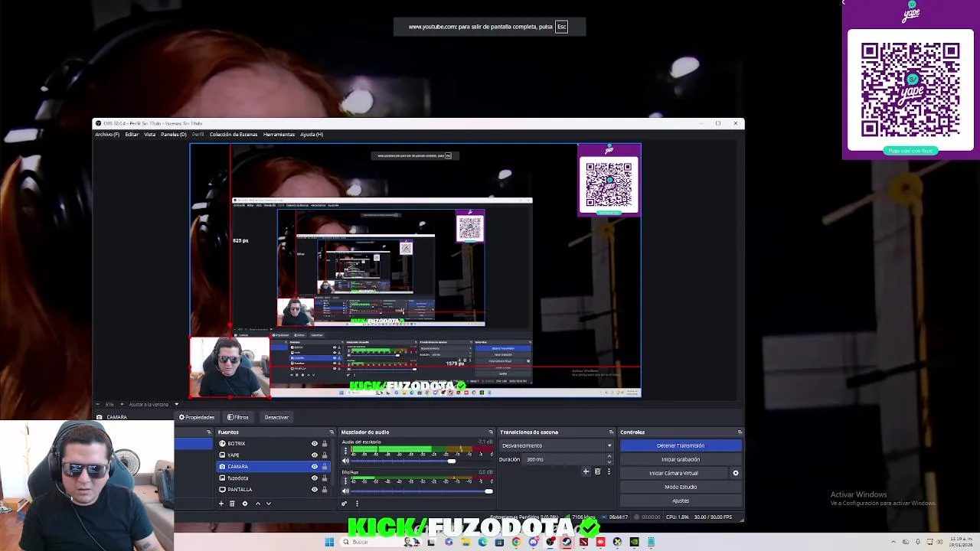Image resolution: width=980 pixels, height=551 pixels.
Task: Show hidden system tray icons chevron
Action: [x=894, y=542]
